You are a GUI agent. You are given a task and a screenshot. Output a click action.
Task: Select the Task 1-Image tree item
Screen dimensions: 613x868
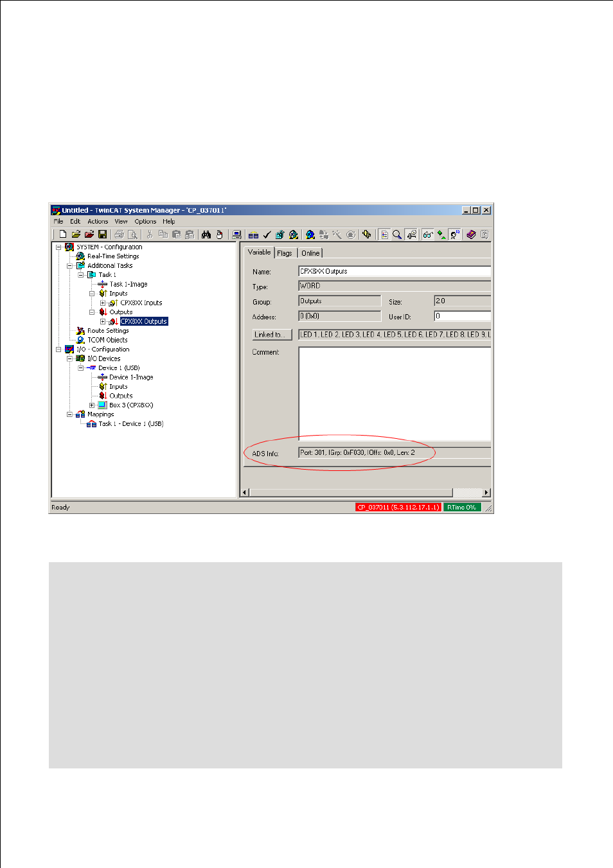click(x=129, y=284)
